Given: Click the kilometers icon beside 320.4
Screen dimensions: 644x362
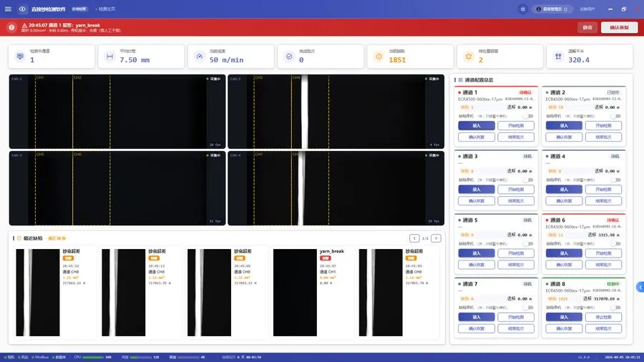Looking at the screenshot, I should click(x=558, y=57).
